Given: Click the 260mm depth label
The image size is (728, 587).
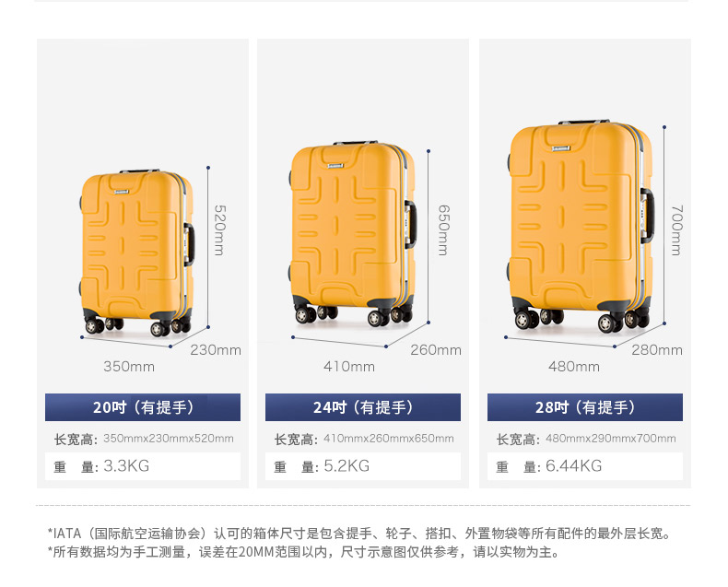Looking at the screenshot, I should click(436, 349).
